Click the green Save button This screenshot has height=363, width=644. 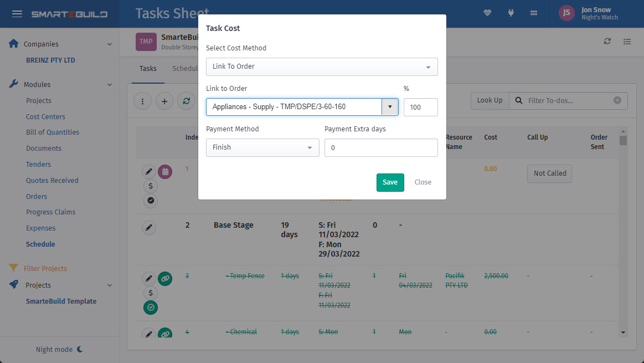(390, 182)
